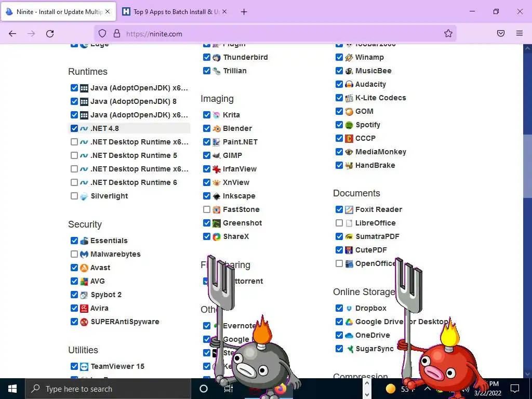Click the IrfanView red splat icon
This screenshot has height=399, width=532.
coord(217,169)
